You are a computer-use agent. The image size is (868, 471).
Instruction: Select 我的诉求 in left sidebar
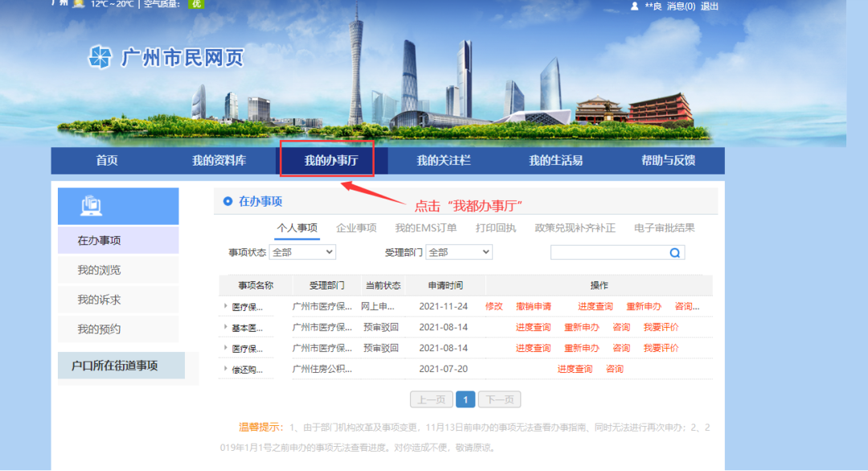(x=99, y=300)
